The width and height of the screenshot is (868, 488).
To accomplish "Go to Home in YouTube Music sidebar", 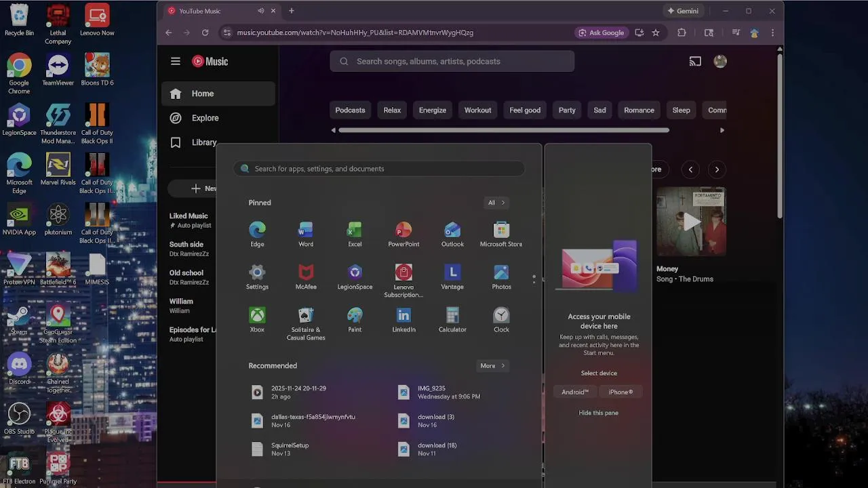I will (x=218, y=94).
